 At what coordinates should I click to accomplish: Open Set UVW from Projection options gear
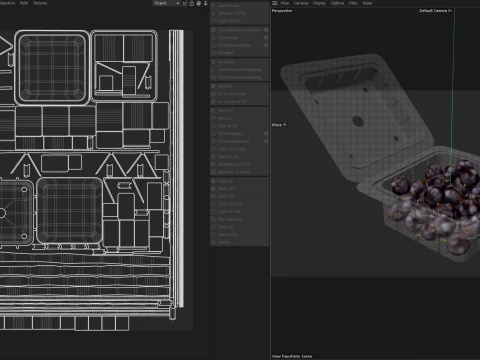pos(266,30)
